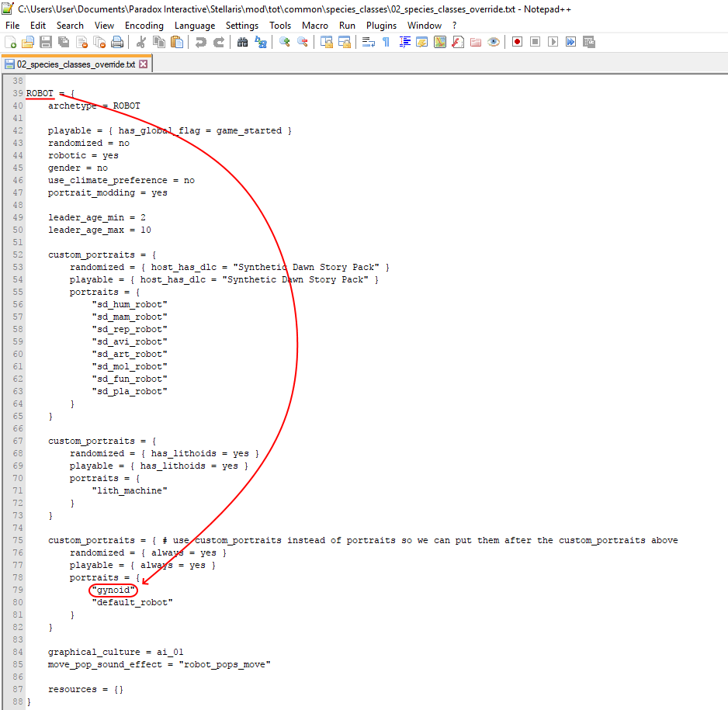Viewport: 728px width, 710px height.
Task: Click the "default_robot" portrait entry
Action: click(132, 602)
